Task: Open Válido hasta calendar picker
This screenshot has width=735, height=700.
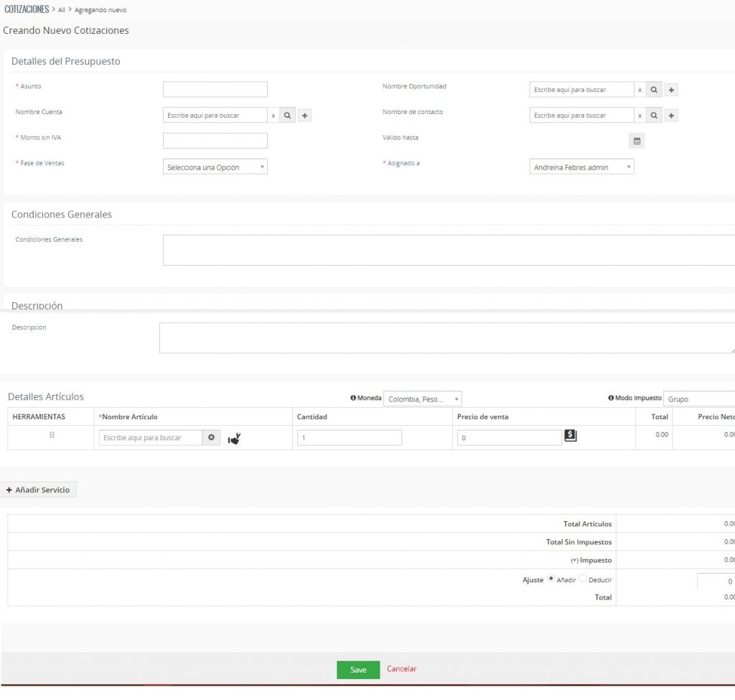Action: coord(637,141)
